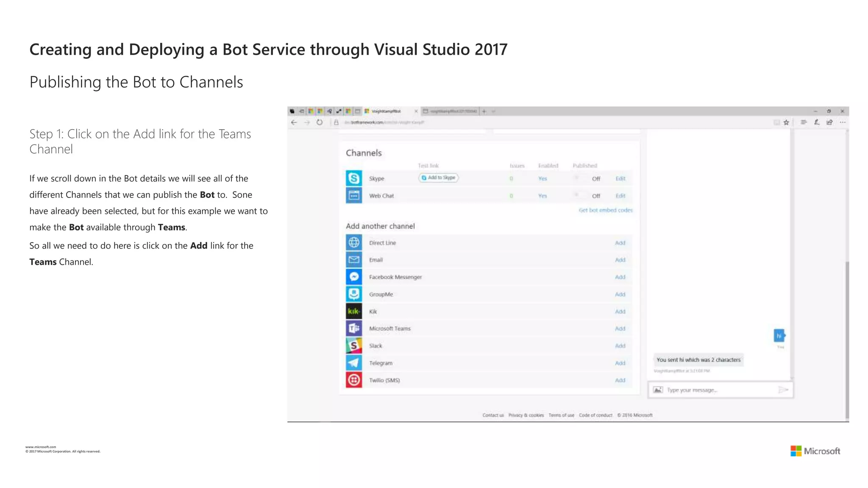
Task: Click the Slack channel icon
Action: (x=354, y=346)
